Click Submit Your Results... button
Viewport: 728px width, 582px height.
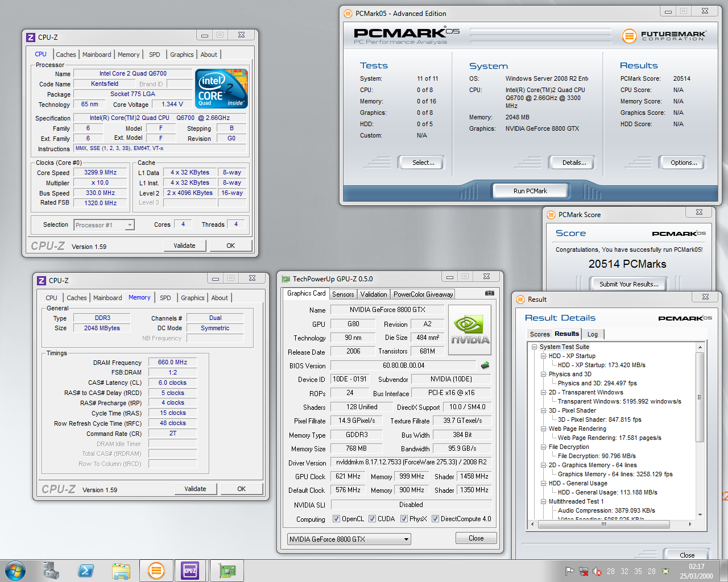[x=628, y=284]
